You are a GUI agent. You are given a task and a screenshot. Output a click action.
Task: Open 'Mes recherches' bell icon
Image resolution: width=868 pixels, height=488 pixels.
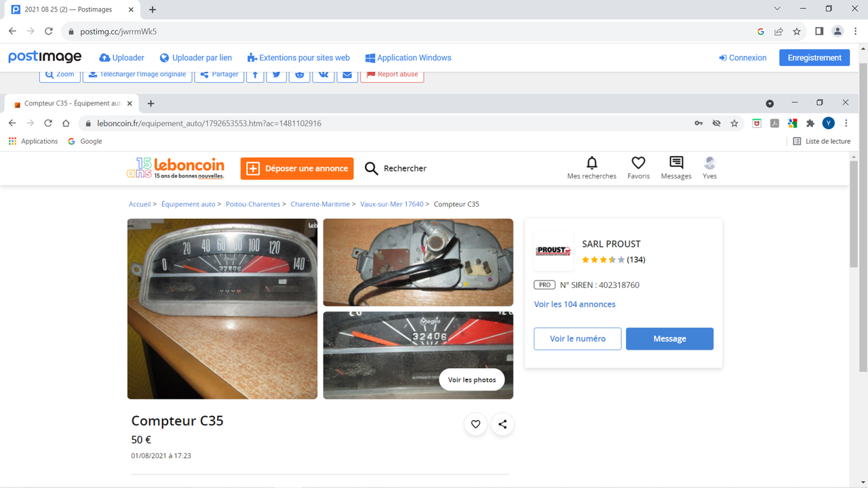[592, 167]
